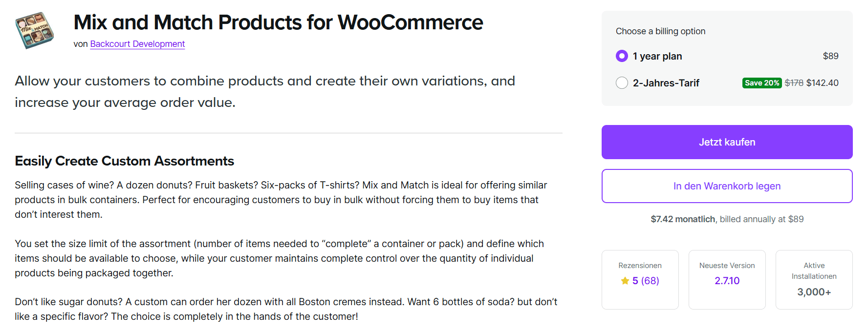This screenshot has width=868, height=332.
Task: Click the yellow star rating icon
Action: coord(625,281)
